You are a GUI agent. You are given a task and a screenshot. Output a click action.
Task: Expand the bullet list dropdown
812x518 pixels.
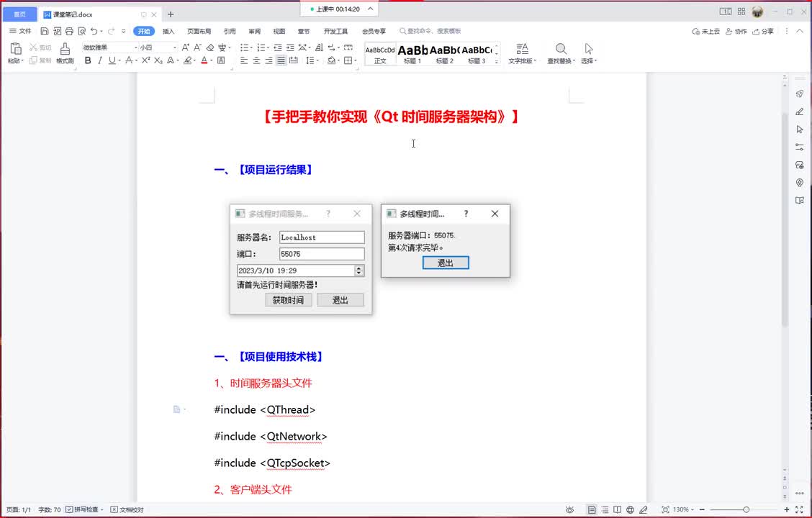tap(251, 47)
